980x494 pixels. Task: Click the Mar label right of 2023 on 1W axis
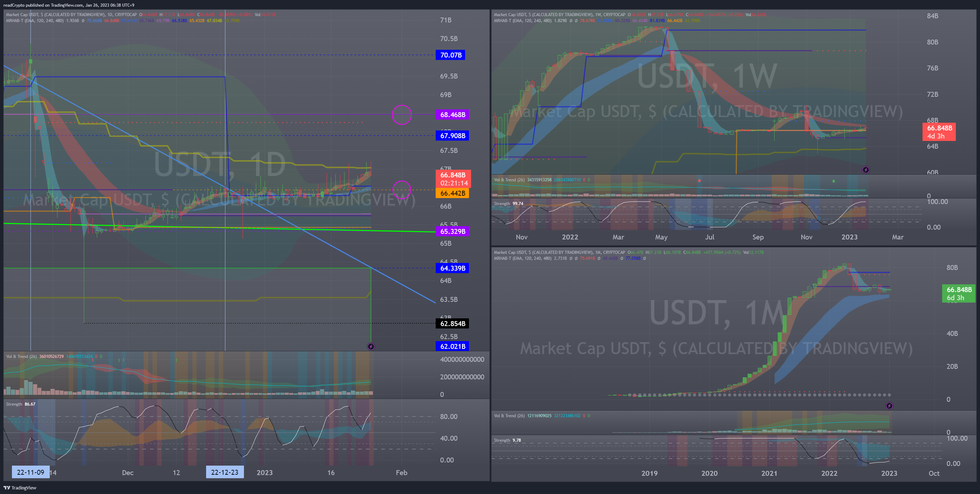897,237
